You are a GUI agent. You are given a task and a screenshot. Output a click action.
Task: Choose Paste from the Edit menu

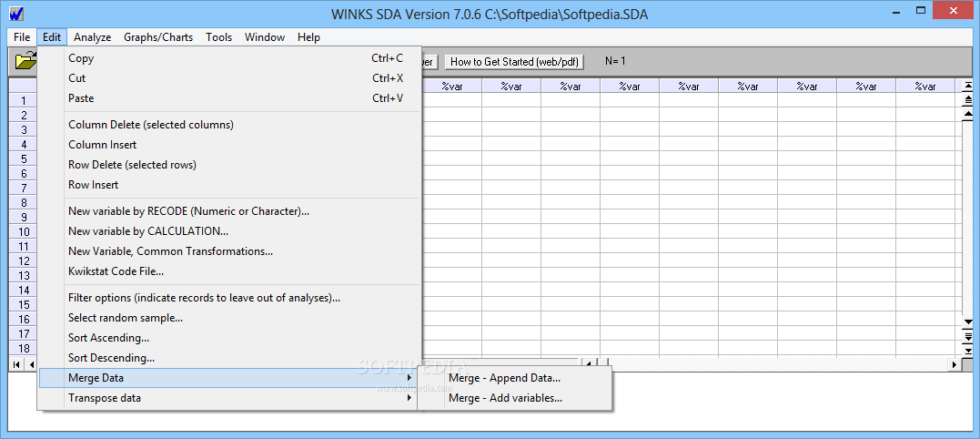tap(229, 98)
